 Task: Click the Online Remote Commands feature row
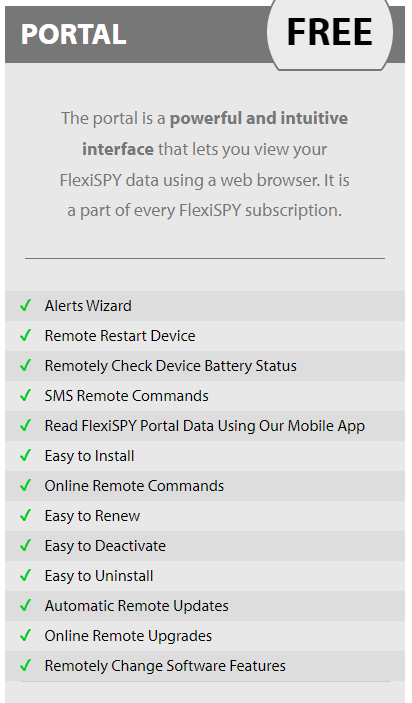[205, 486]
